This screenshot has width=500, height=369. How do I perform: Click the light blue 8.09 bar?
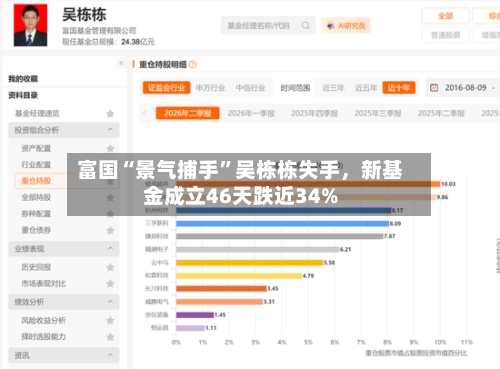[282, 224]
